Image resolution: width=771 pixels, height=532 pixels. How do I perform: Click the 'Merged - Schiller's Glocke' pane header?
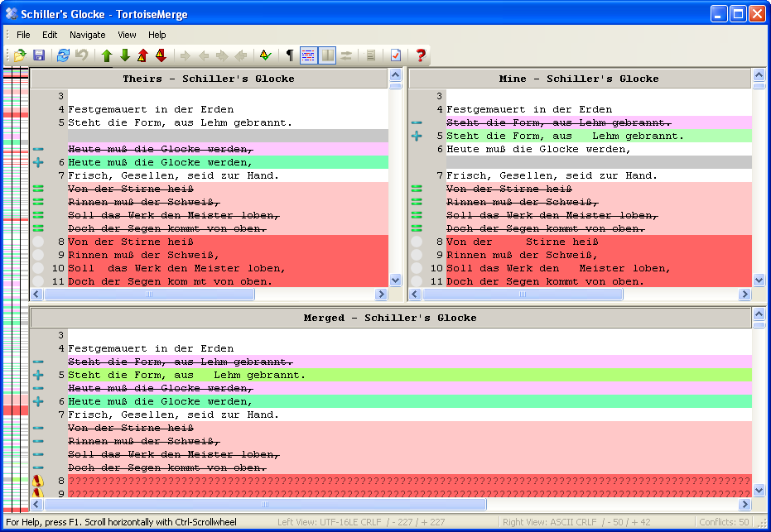[390, 318]
